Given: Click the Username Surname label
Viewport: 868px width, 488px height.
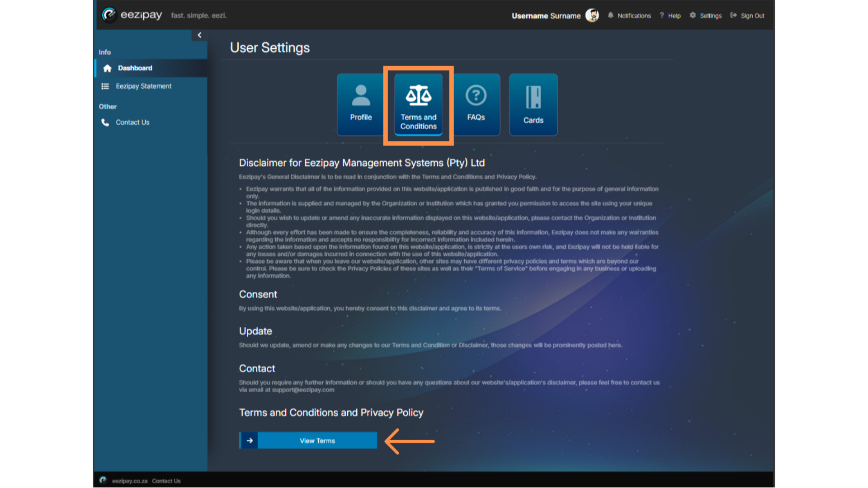Looking at the screenshot, I should (546, 16).
